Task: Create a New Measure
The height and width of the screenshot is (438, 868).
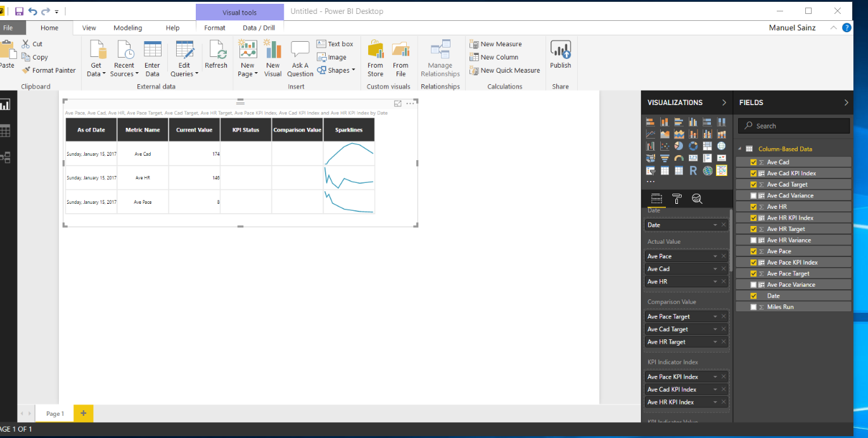Action: 495,44
